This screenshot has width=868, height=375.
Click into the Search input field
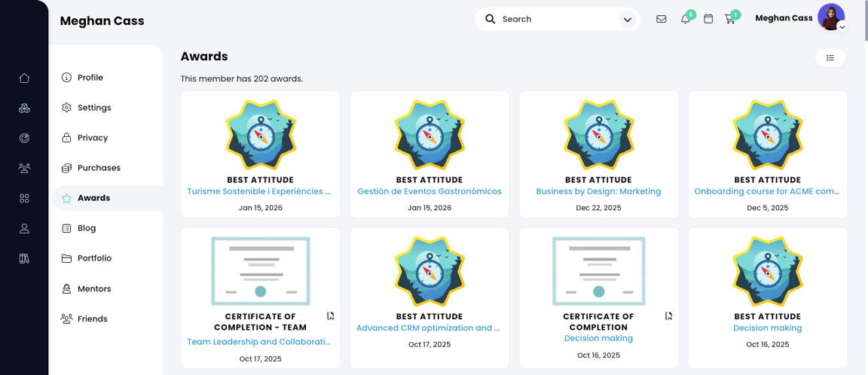[558, 19]
